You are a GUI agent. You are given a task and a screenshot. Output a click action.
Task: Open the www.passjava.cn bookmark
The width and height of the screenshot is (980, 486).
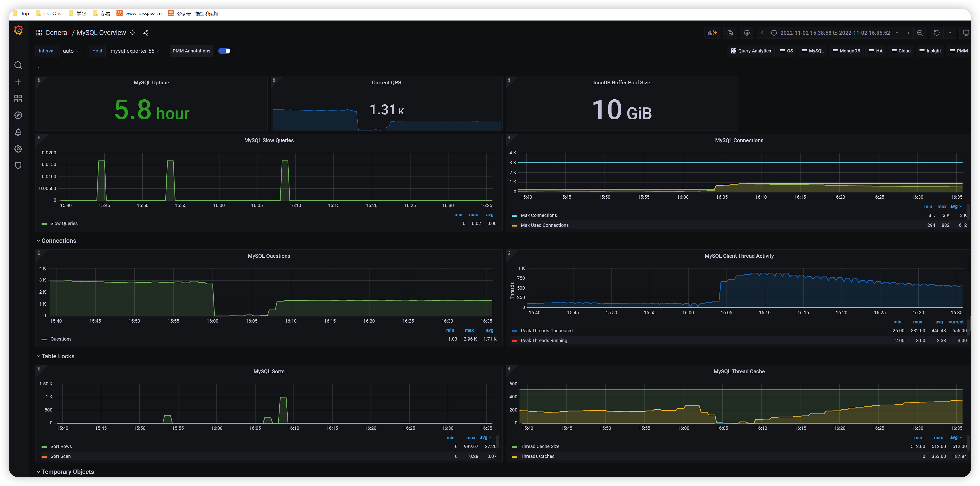(139, 13)
